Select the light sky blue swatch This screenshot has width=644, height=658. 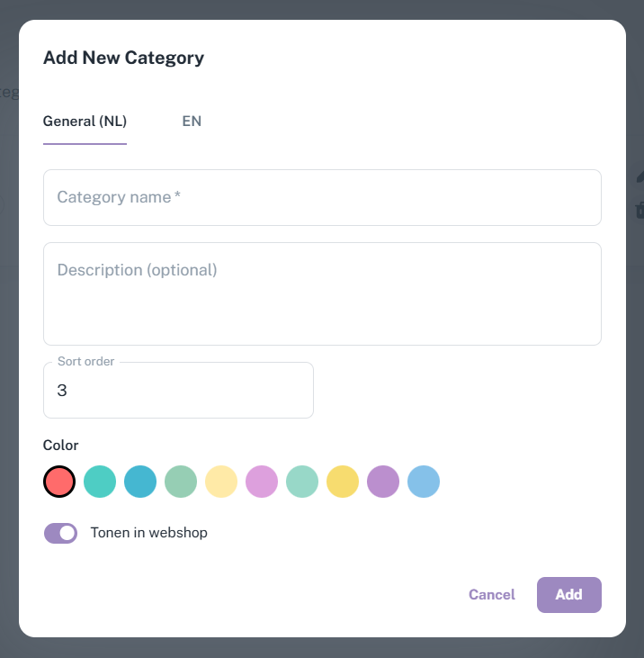tap(424, 482)
